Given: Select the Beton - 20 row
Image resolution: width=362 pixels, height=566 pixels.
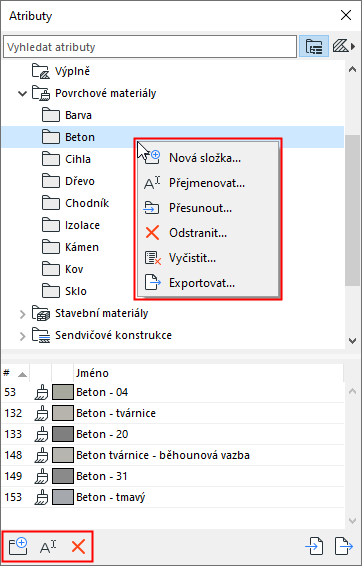Looking at the screenshot, I should click(x=173, y=435).
